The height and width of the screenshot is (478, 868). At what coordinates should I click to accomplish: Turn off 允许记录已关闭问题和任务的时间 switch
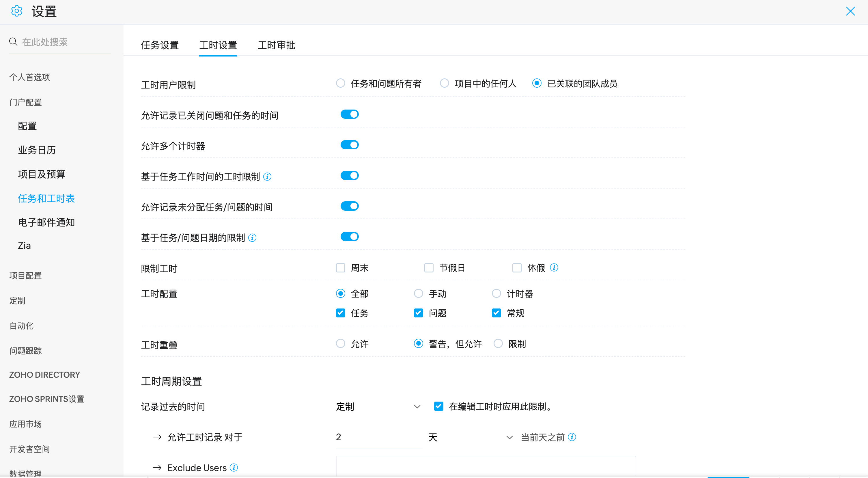pyautogui.click(x=350, y=114)
